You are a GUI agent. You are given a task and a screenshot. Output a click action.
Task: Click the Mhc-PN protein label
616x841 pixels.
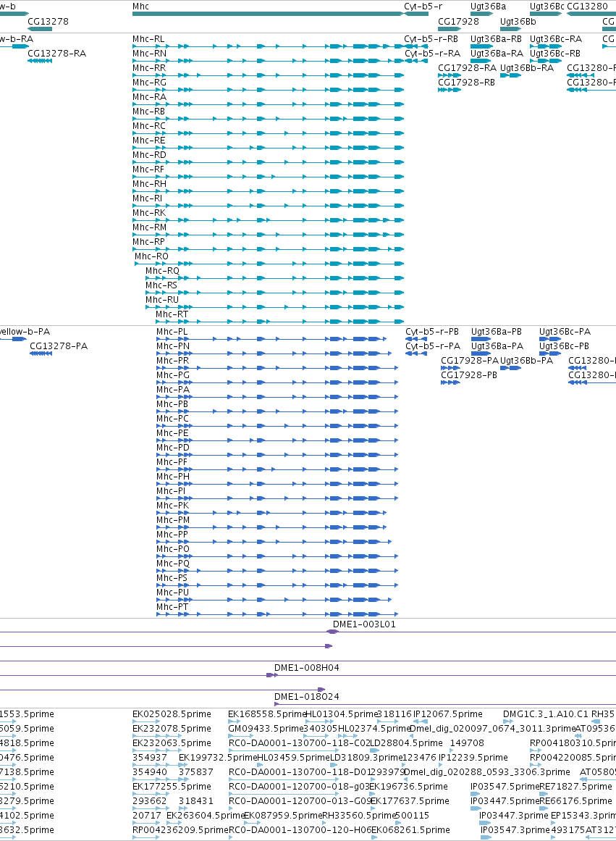click(x=172, y=346)
